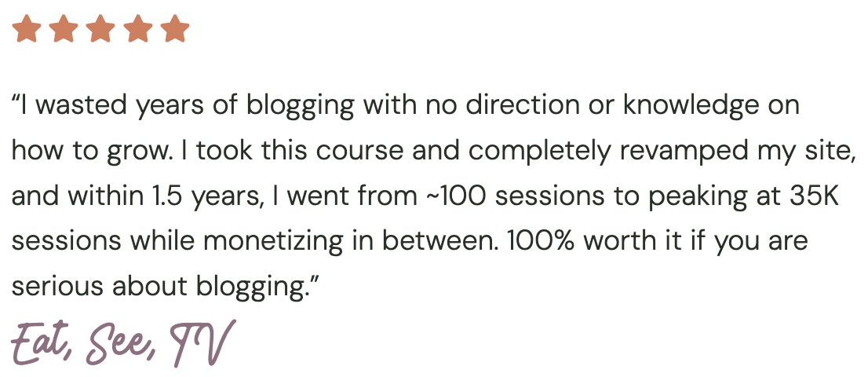Image resolution: width=868 pixels, height=377 pixels.
Task: Click "TV" in the cursive signature
Action: [203, 342]
